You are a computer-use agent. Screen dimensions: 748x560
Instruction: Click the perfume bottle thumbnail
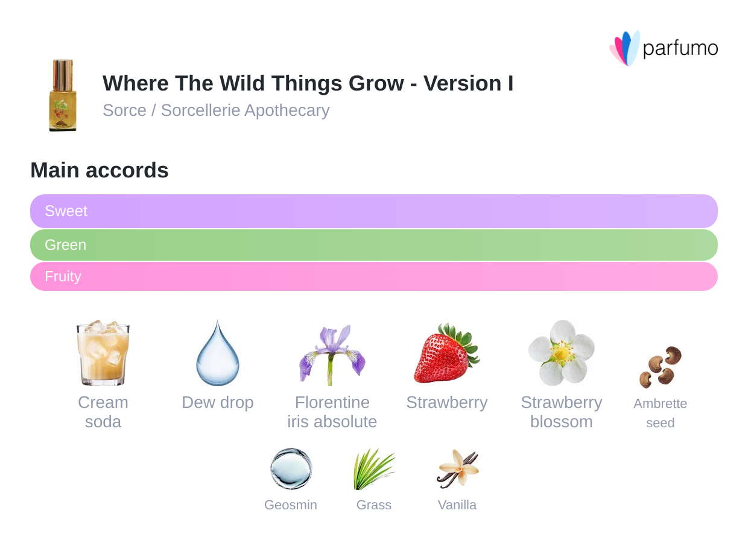[x=63, y=95]
